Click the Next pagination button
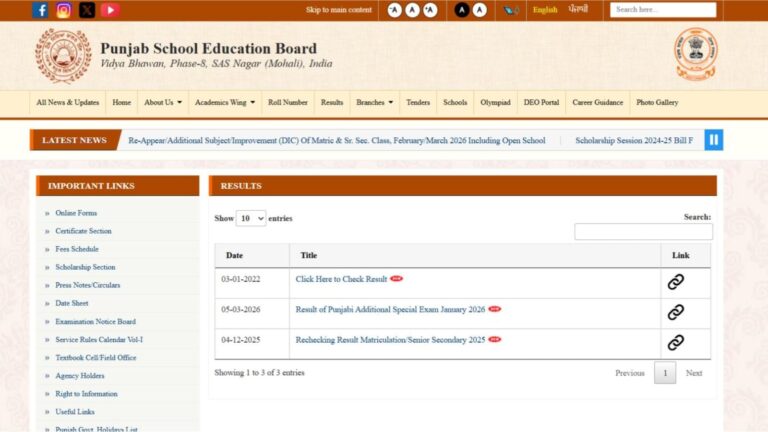The width and height of the screenshot is (768, 432). pos(694,373)
